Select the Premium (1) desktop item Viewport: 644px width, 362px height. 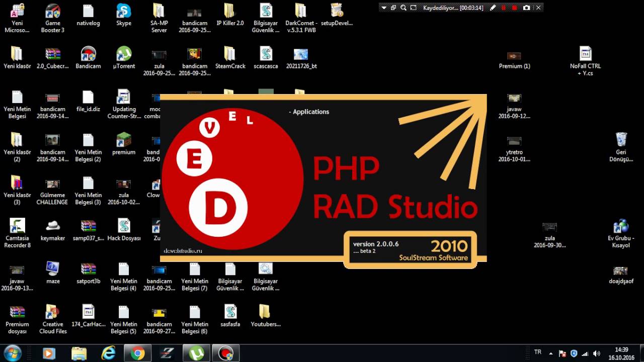[x=514, y=59]
